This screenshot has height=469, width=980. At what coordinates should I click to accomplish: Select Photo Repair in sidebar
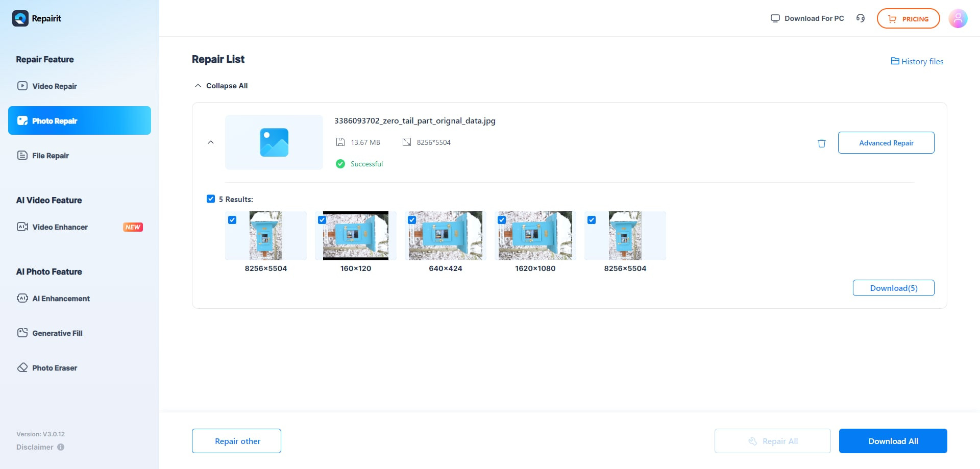80,120
